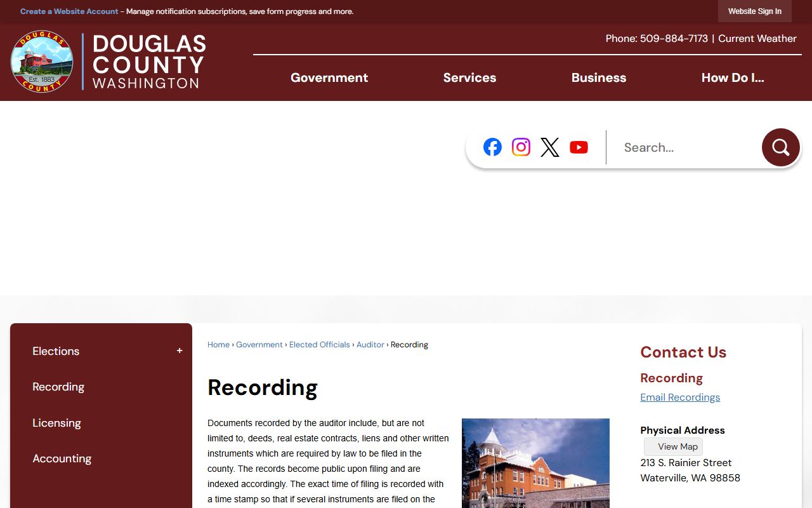The image size is (812, 508).
Task: Open the Email Recordings link
Action: (x=680, y=398)
